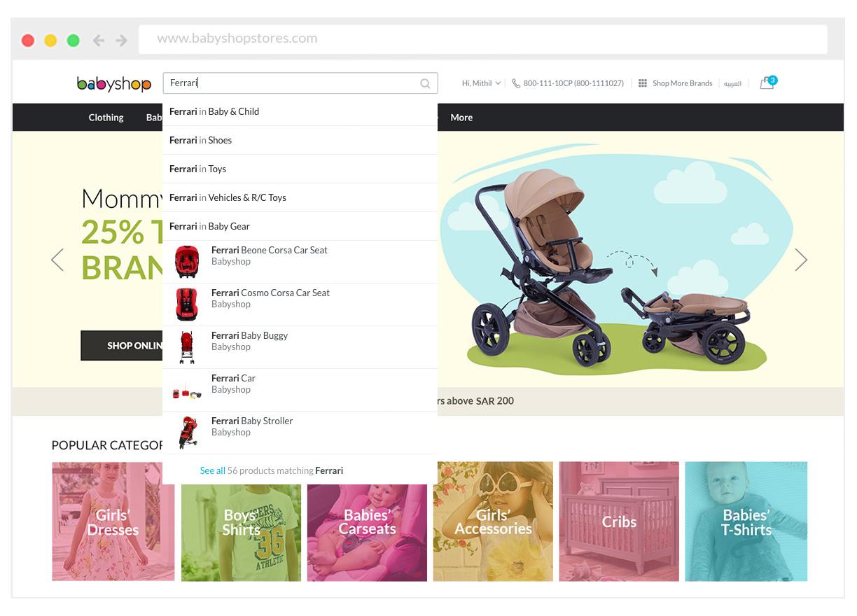Image resolution: width=857 pixels, height=616 pixels.
Task: Select Ferrari in Baby & Child suggestion
Action: coord(300,111)
